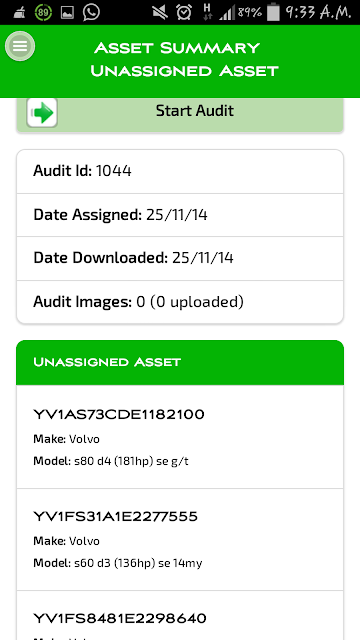Image resolution: width=360 pixels, height=640 pixels.
Task: Open the hamburger menu icon
Action: [x=20, y=46]
